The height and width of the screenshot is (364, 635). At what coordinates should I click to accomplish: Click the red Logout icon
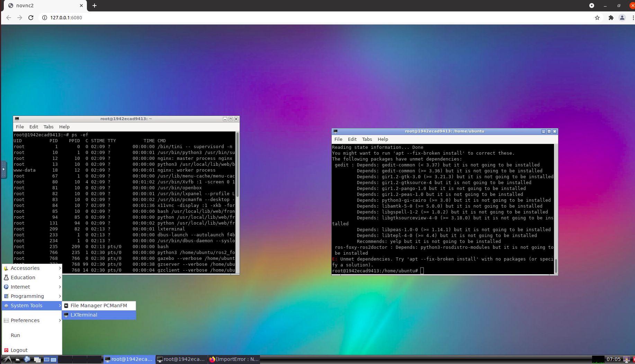tap(6, 350)
